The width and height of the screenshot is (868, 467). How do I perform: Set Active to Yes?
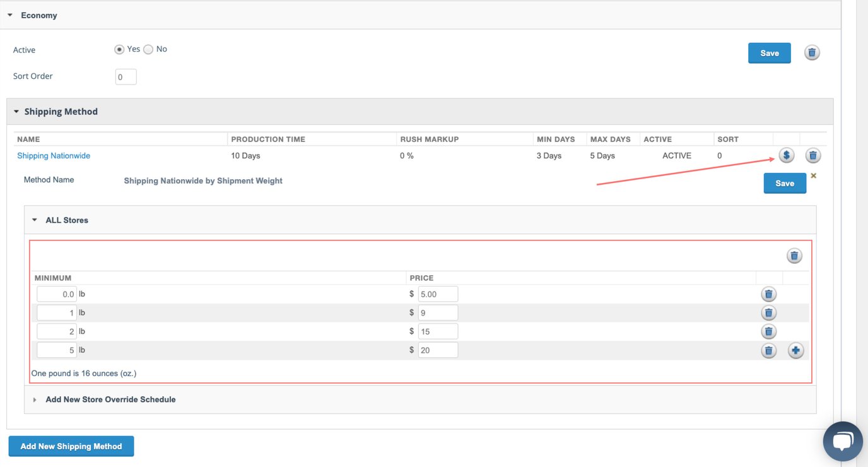pos(119,49)
